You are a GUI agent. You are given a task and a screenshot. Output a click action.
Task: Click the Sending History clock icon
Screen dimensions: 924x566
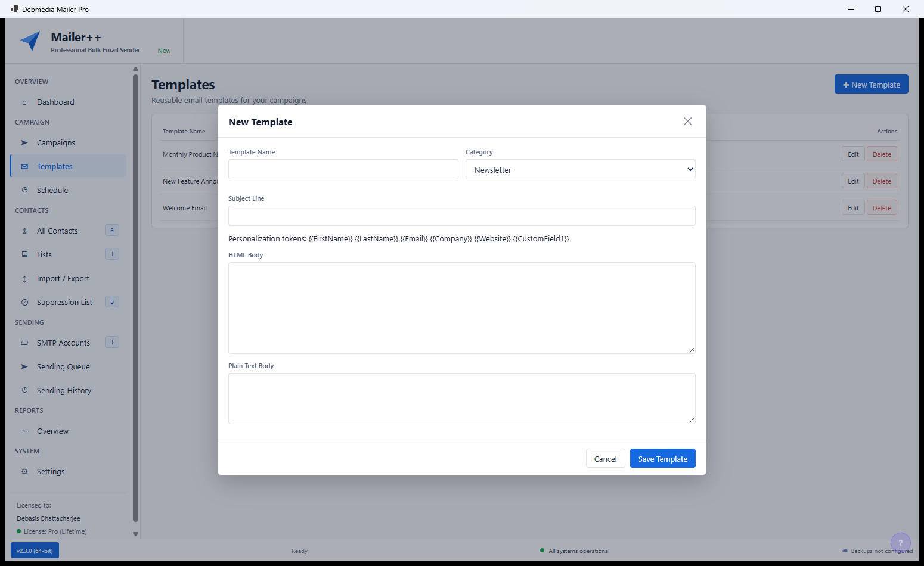(x=24, y=391)
